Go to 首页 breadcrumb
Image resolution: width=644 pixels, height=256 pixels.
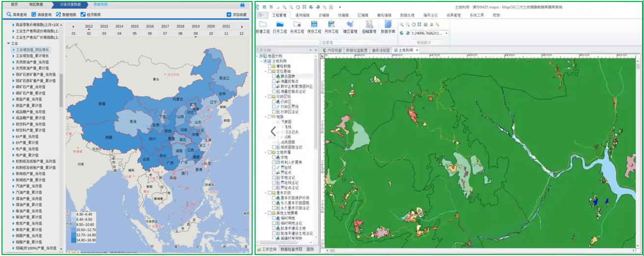click(x=14, y=4)
